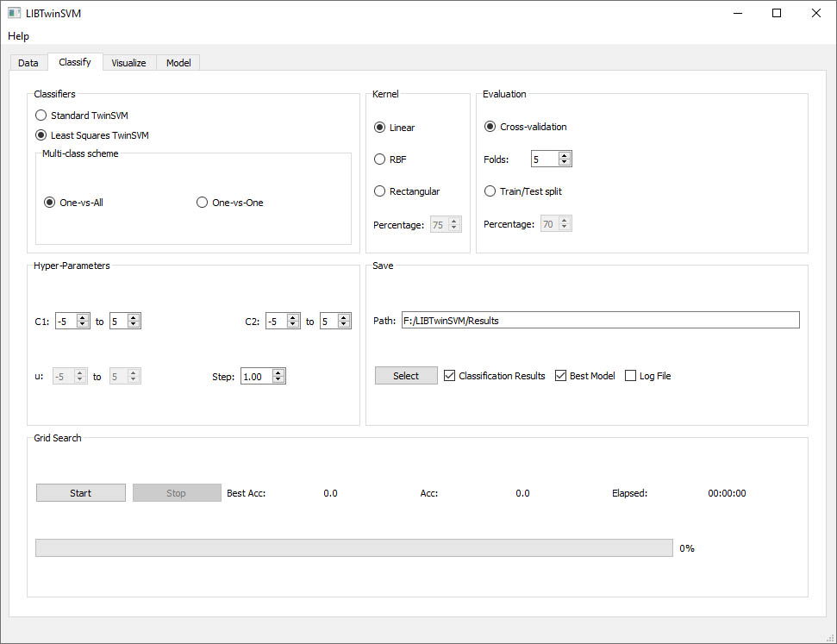Select Least Squares TwinSVM classifier
The image size is (837, 644).
[x=92, y=135]
